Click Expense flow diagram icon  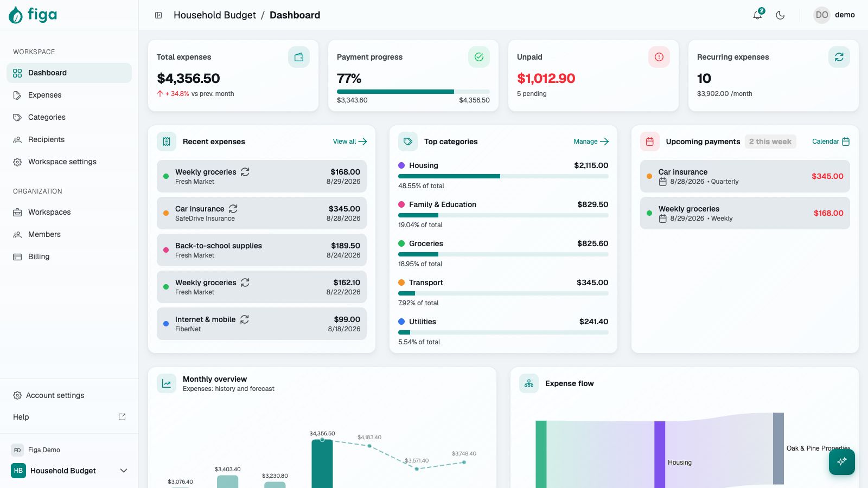point(529,383)
